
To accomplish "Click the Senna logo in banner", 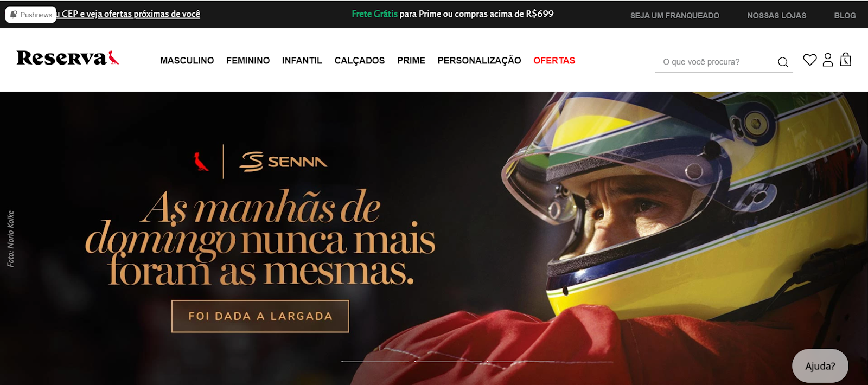I will 283,162.
